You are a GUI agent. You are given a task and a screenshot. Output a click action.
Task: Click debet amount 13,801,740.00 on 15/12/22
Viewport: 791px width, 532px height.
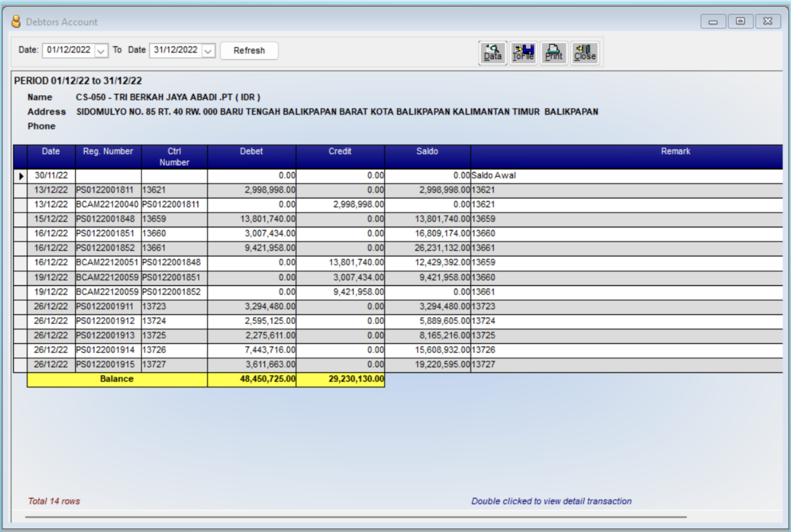click(x=252, y=219)
